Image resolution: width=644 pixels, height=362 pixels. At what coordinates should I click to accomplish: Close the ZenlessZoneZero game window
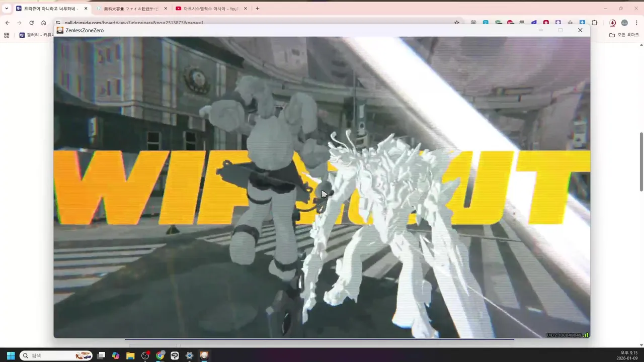[580, 30]
